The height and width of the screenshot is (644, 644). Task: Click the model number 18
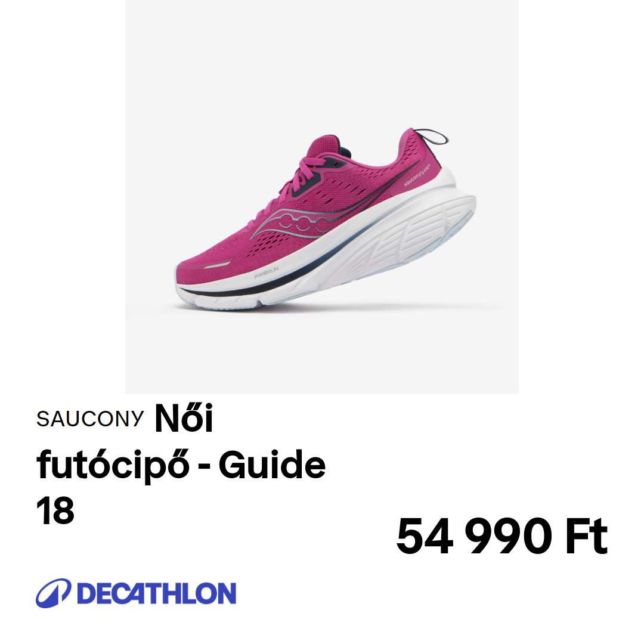[55, 510]
